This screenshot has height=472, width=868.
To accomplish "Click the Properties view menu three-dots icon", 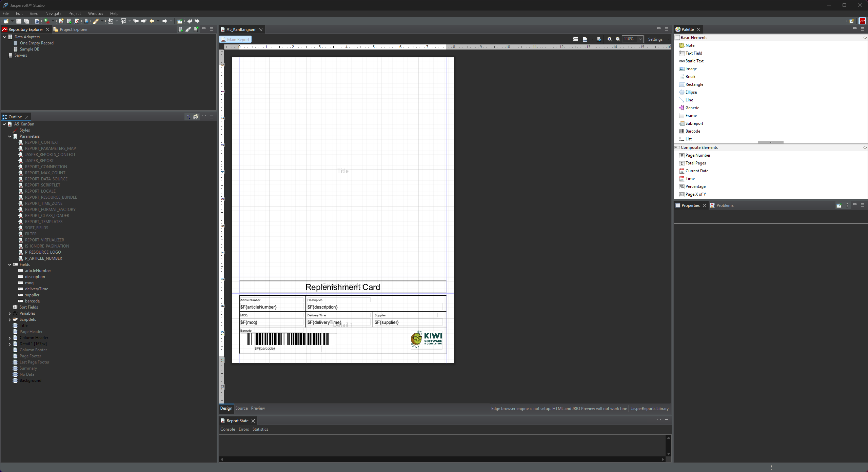I will tap(847, 205).
